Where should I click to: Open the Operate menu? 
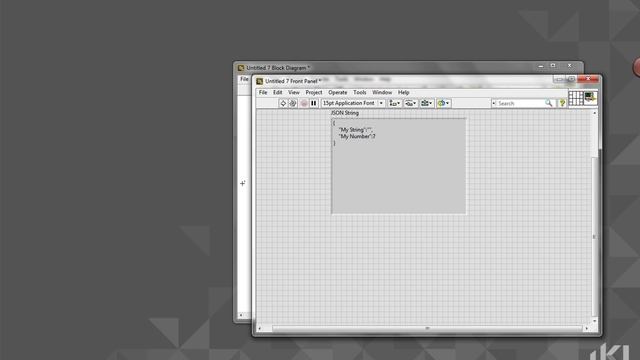pyautogui.click(x=338, y=93)
